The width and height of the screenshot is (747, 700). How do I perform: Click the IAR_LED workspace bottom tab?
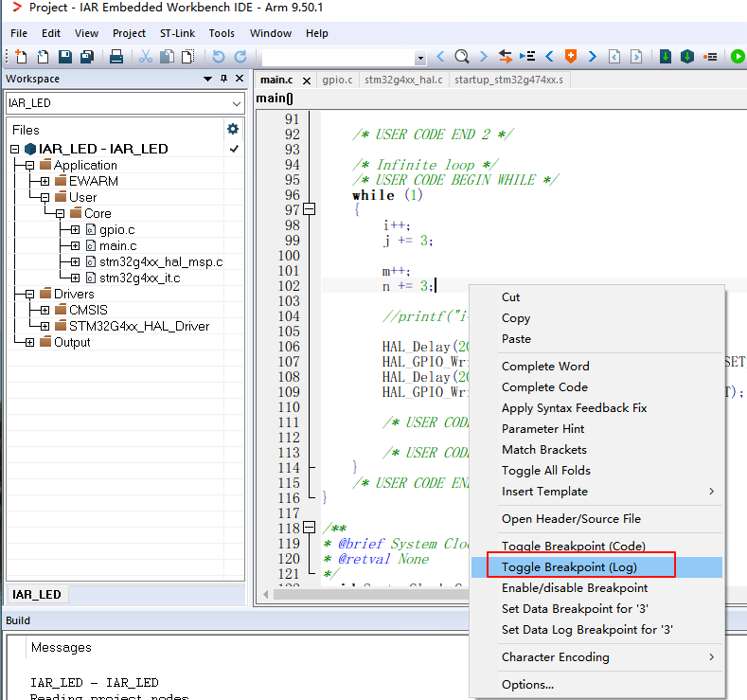pos(37,595)
